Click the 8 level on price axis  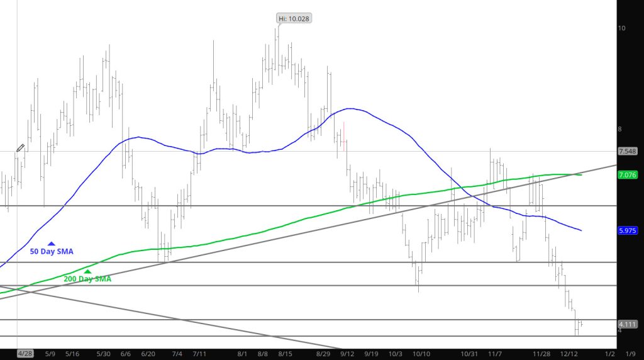click(x=620, y=130)
